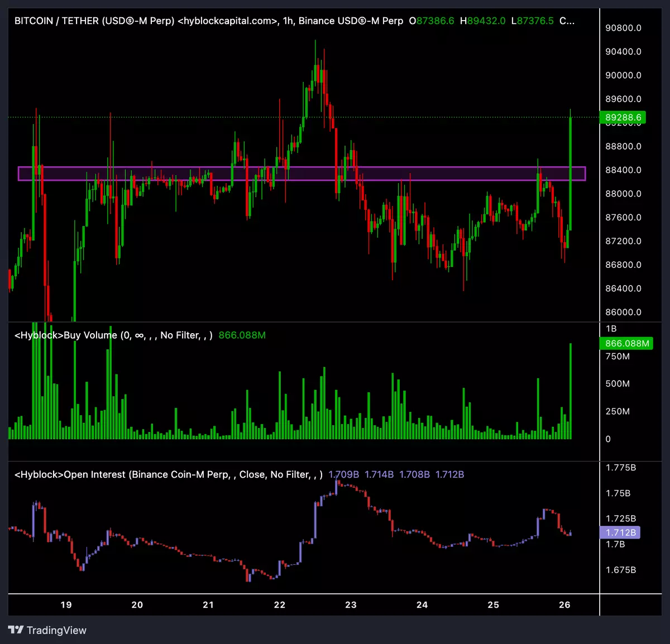Click the high value H89432.0 in header
The height and width of the screenshot is (644, 670).
point(482,21)
